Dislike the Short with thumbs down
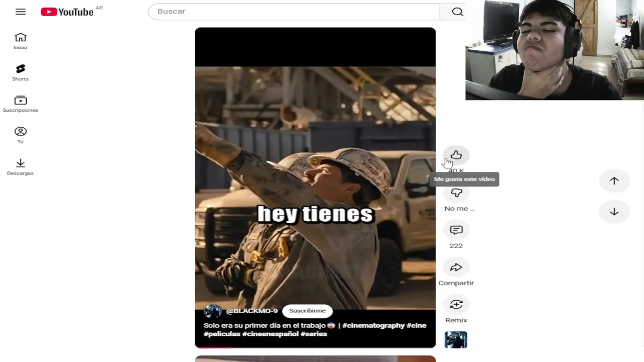This screenshot has width=644, height=362. tap(456, 193)
